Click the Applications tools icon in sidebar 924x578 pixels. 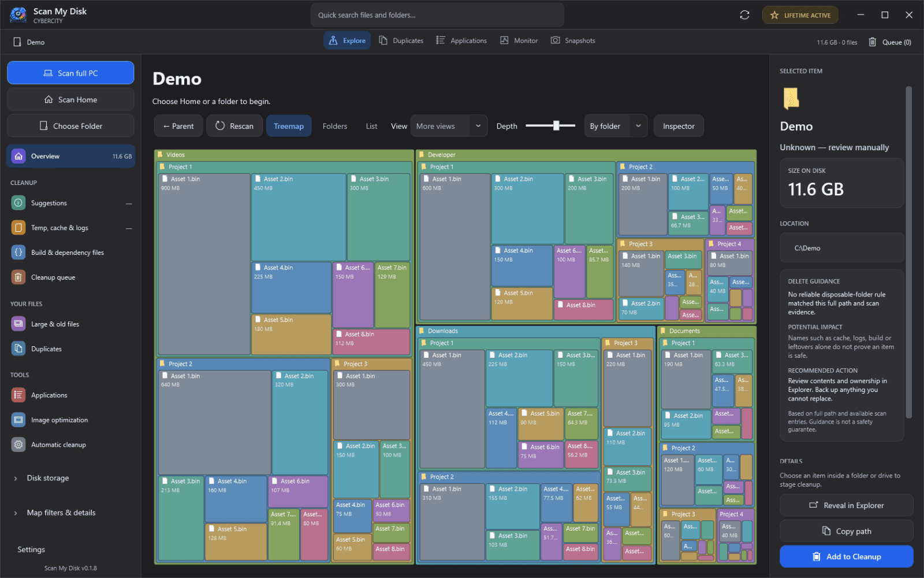point(18,395)
